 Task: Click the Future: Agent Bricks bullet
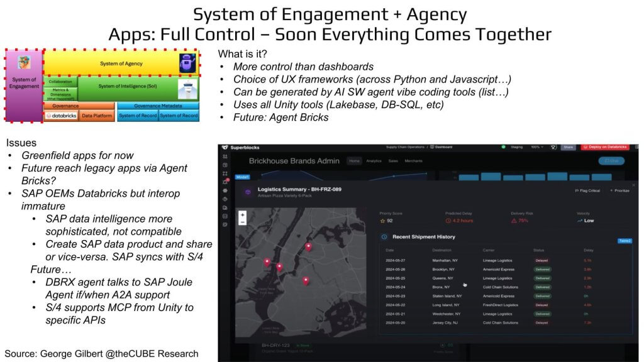click(x=280, y=118)
